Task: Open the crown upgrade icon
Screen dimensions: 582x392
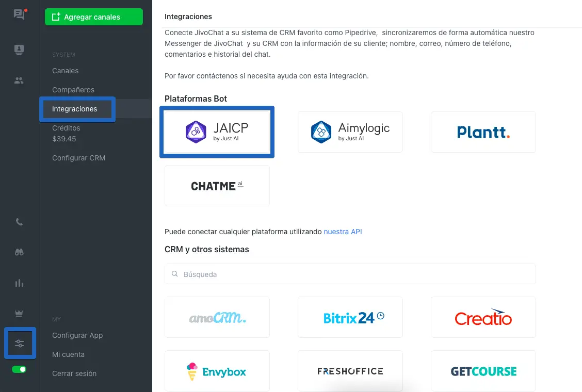Action: click(19, 313)
